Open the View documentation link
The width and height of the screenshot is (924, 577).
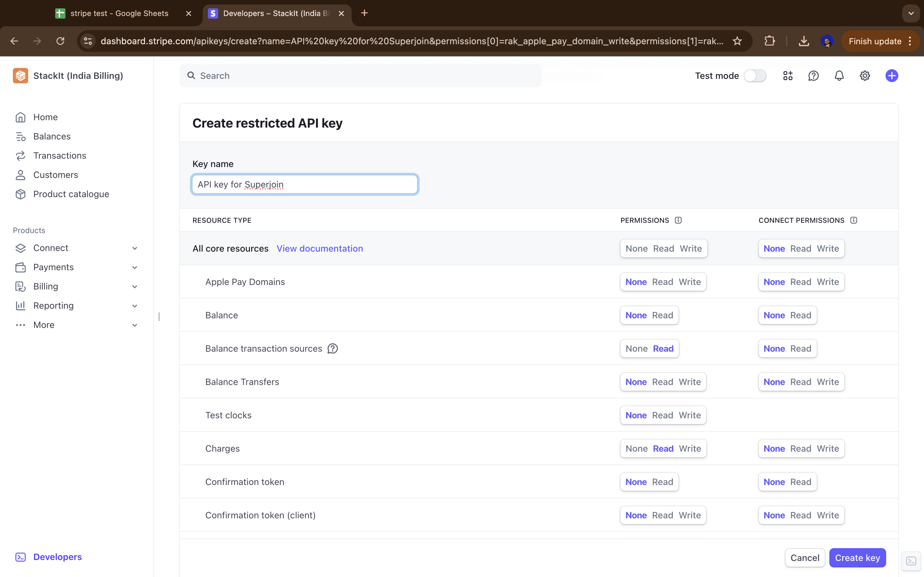coord(320,248)
